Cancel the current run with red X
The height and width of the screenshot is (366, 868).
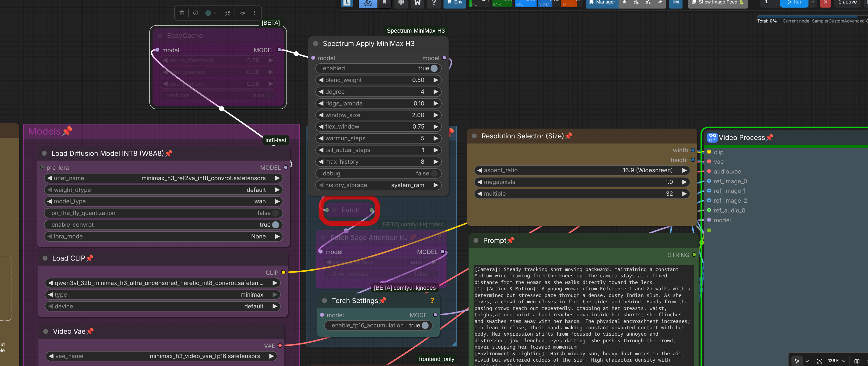(826, 3)
